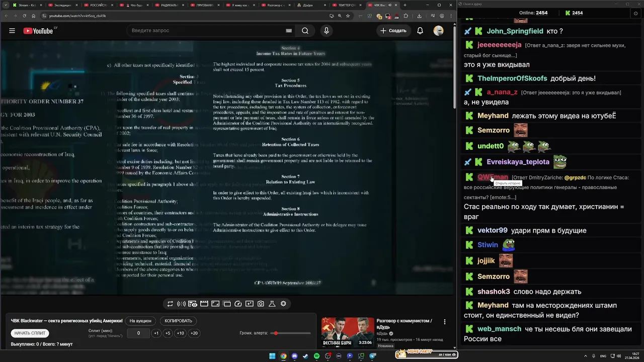Add 10 minutes with +10 button
This screenshot has width=644, height=362.
tap(180, 333)
